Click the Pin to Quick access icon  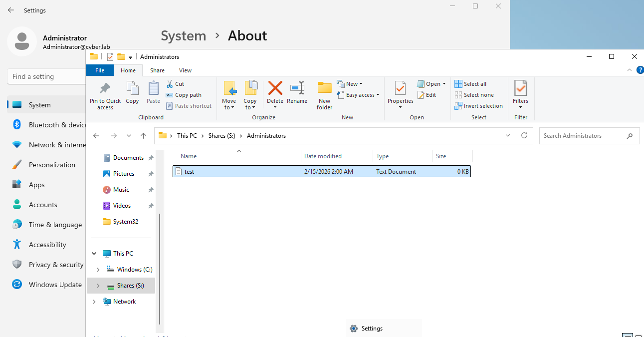(105, 89)
